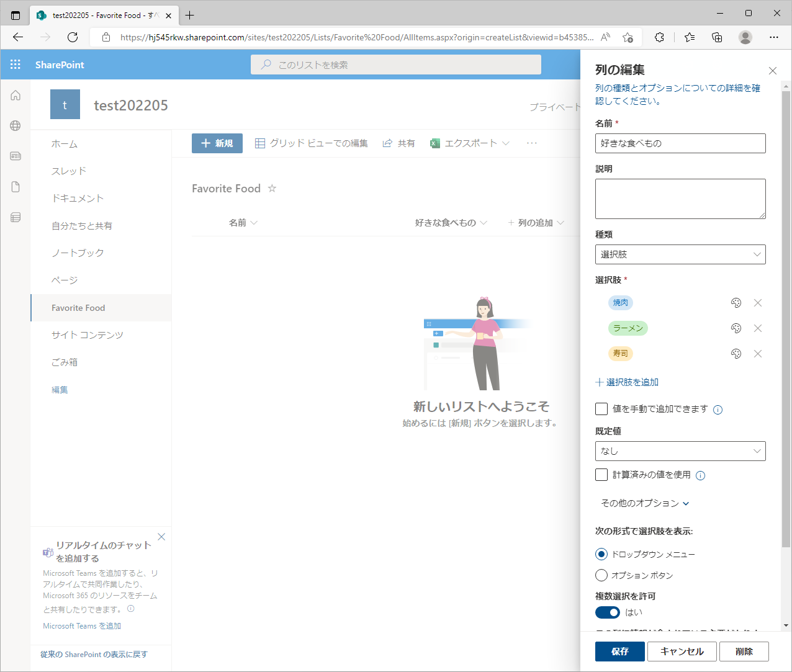This screenshot has width=792, height=672.
Task: Open the 種類 dropdown showing 選択肢
Action: point(680,254)
